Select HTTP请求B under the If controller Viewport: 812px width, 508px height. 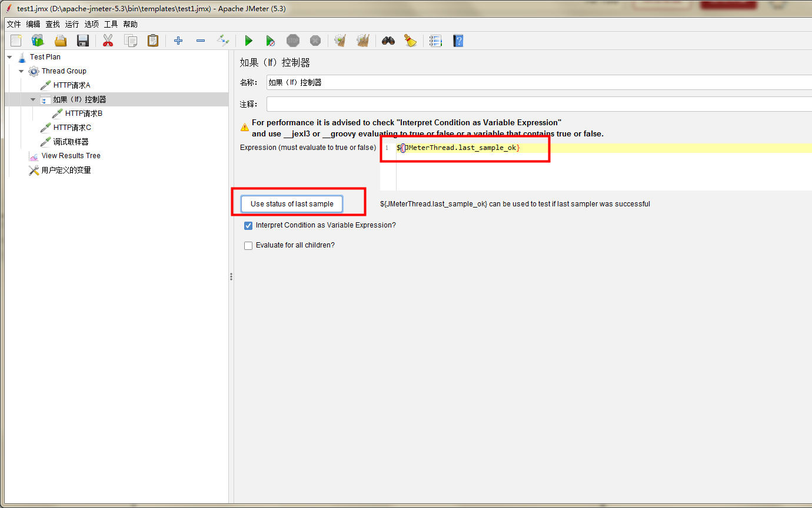(84, 113)
